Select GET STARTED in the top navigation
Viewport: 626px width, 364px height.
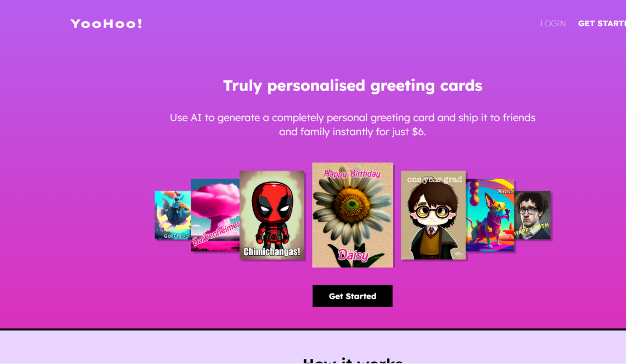pos(602,23)
